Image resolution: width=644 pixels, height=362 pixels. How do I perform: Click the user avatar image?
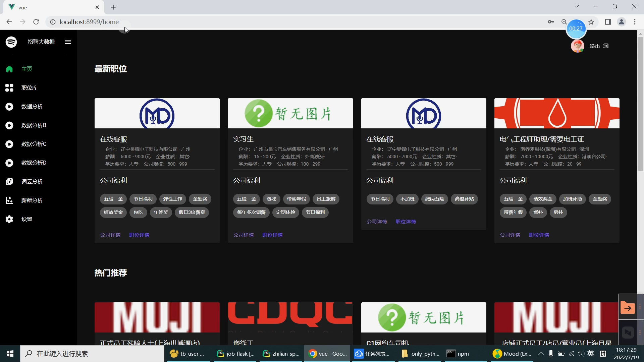[x=578, y=46]
